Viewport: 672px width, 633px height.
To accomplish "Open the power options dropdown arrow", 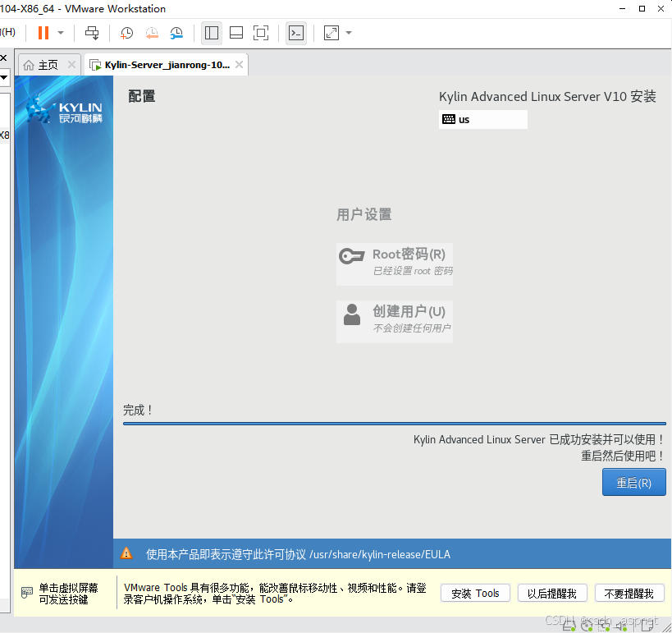I will click(61, 33).
